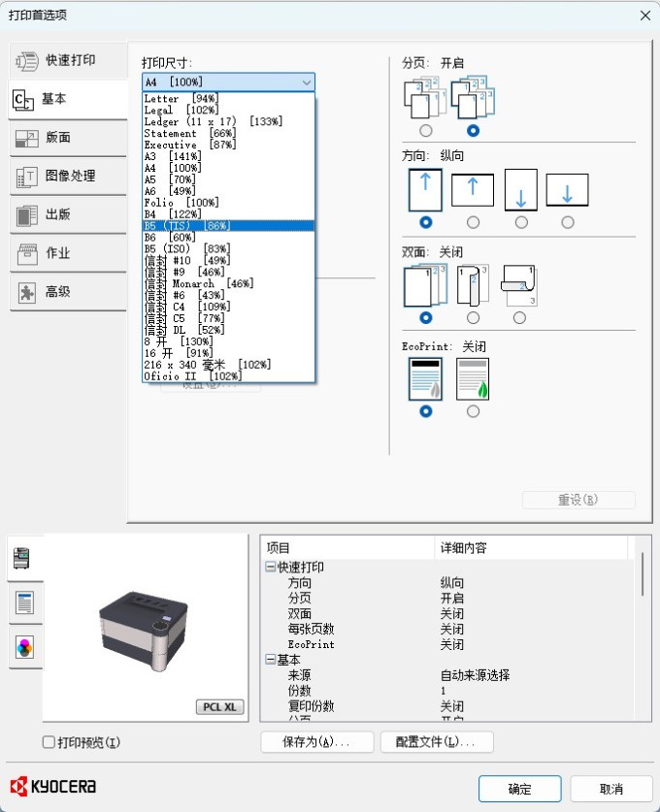
Task: Switch to the 图像处理 tab
Action: click(x=68, y=176)
